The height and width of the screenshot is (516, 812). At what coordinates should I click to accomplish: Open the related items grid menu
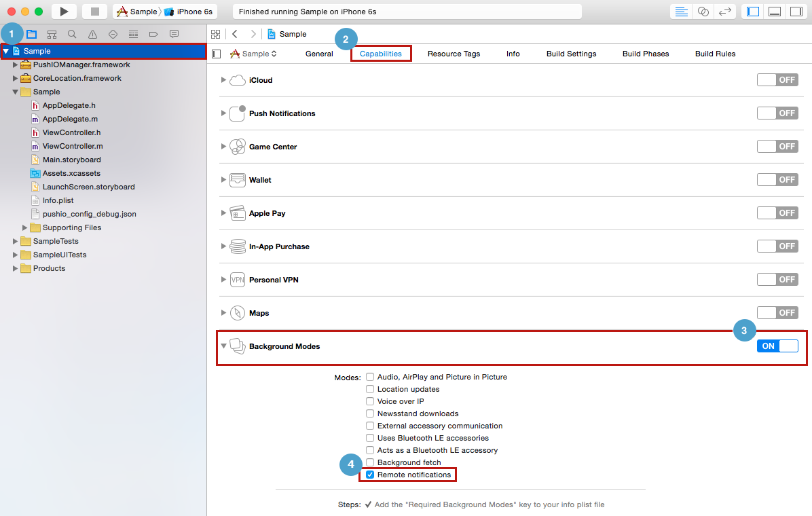pyautogui.click(x=215, y=34)
